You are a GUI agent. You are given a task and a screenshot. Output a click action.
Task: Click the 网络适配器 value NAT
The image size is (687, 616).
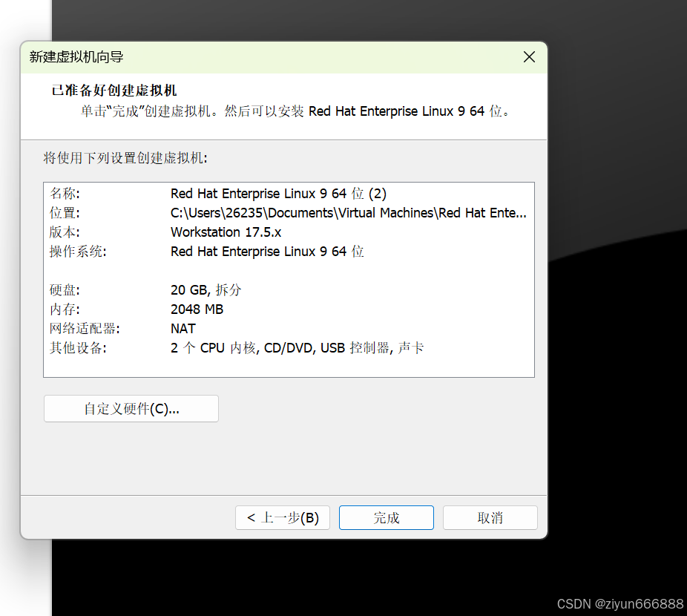[183, 328]
